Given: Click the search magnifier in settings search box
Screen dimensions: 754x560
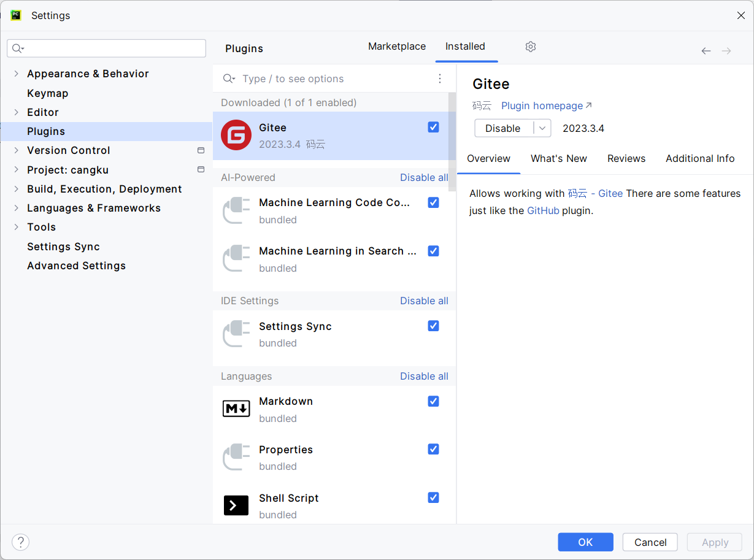Looking at the screenshot, I should [18, 48].
